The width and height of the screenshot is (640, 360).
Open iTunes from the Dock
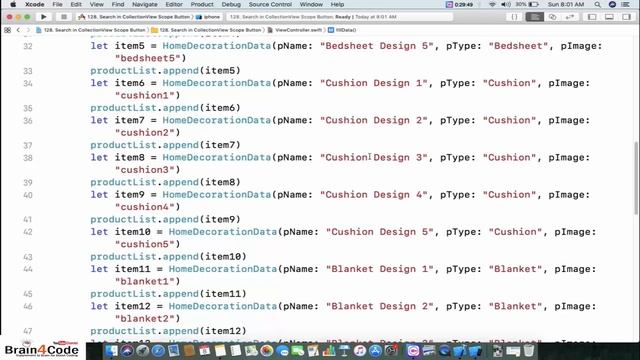pos(360,351)
